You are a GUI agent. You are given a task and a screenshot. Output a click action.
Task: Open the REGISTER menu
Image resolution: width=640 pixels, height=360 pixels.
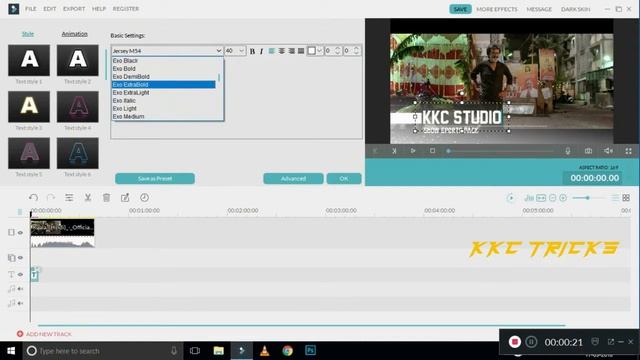tap(126, 9)
